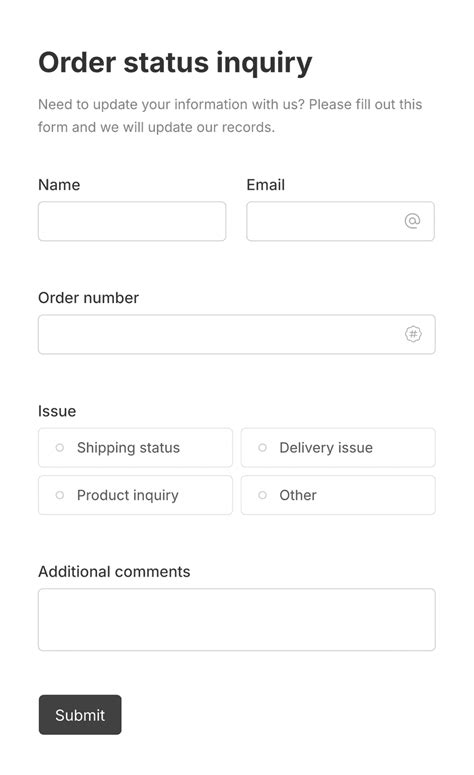Click the @ icon in Email field

(412, 221)
